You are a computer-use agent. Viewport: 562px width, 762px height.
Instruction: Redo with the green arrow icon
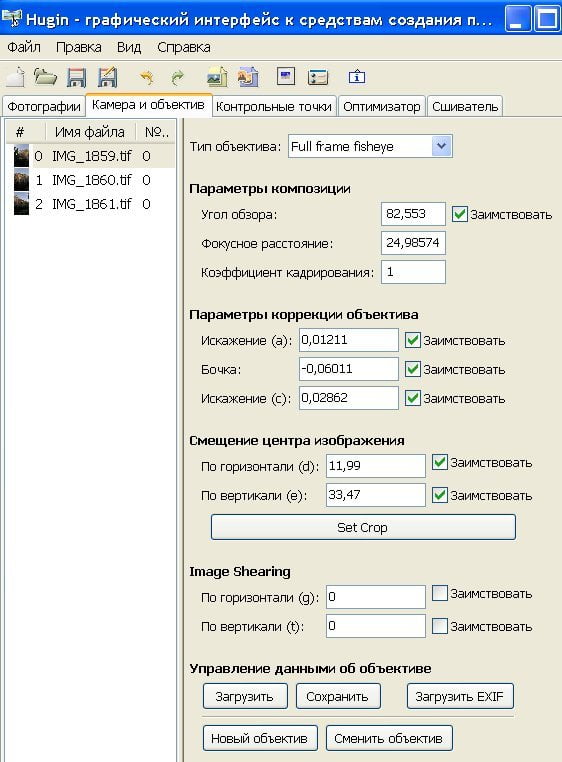(177, 77)
